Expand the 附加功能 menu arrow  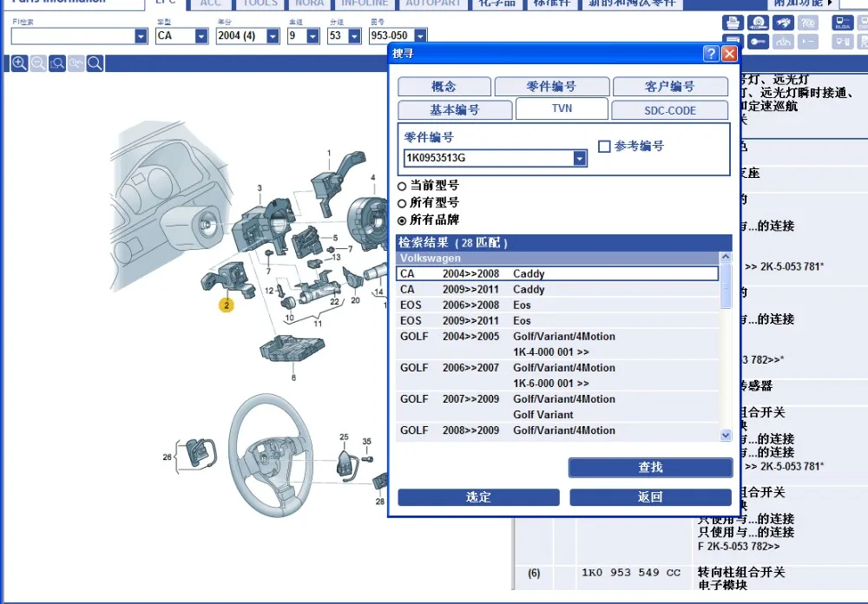(830, 3)
